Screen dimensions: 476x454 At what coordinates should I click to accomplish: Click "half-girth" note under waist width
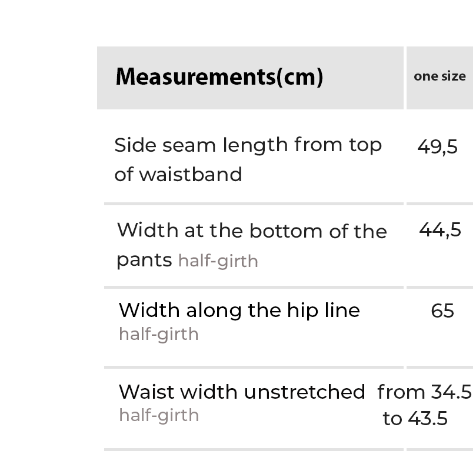pos(158,415)
